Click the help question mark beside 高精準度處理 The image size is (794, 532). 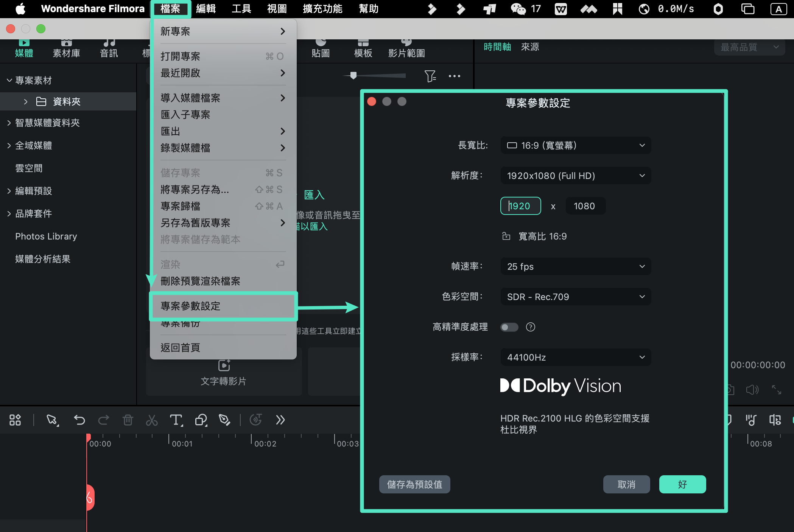click(x=531, y=327)
